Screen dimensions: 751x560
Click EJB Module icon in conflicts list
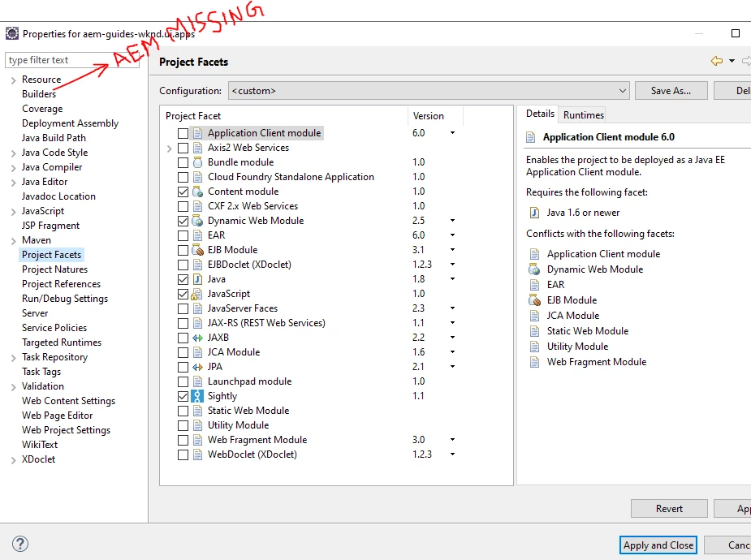click(x=534, y=300)
